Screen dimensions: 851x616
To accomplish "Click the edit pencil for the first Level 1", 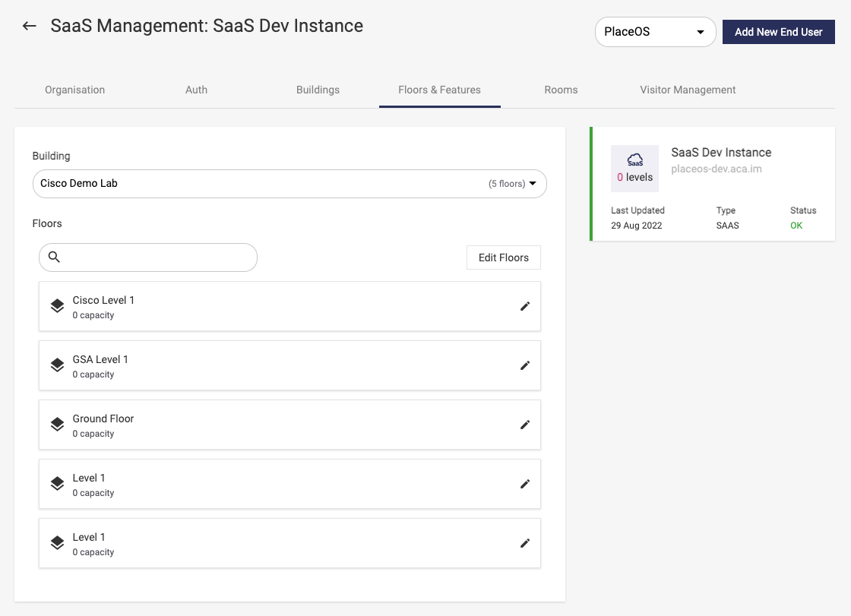I will 525,484.
